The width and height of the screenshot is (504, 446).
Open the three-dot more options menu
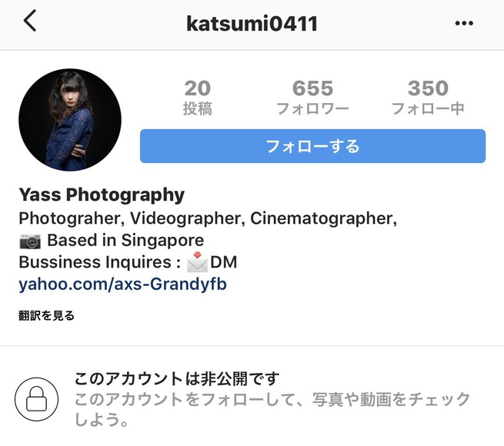click(464, 23)
